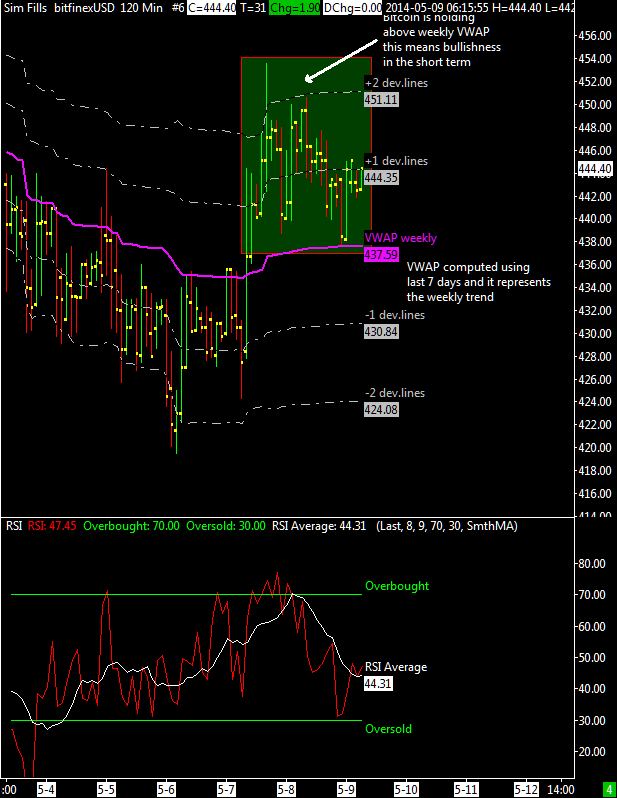Select the 5-10 date marker on time axis

pyautogui.click(x=406, y=787)
